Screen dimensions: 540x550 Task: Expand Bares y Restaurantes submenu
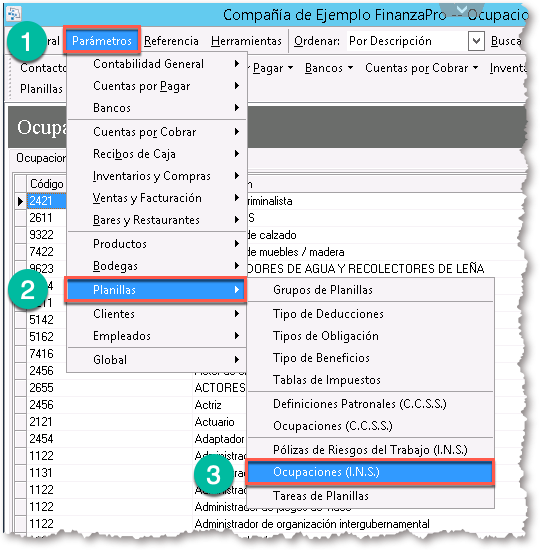tap(157, 220)
